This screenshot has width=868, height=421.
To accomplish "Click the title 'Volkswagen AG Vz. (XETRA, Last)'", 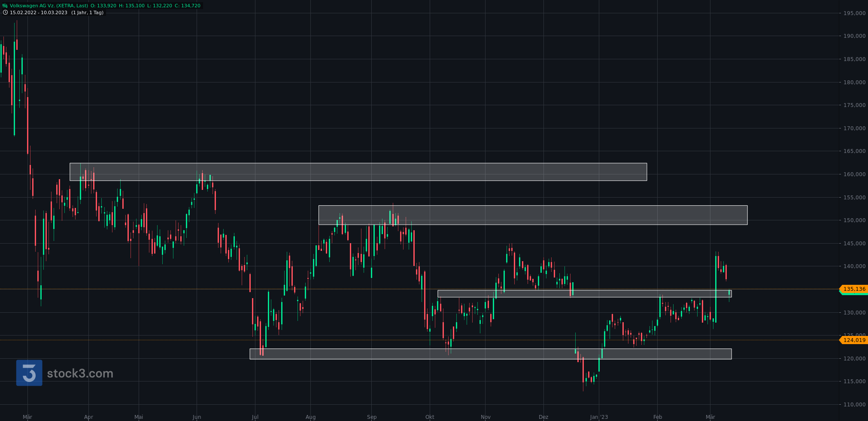I will click(x=49, y=6).
